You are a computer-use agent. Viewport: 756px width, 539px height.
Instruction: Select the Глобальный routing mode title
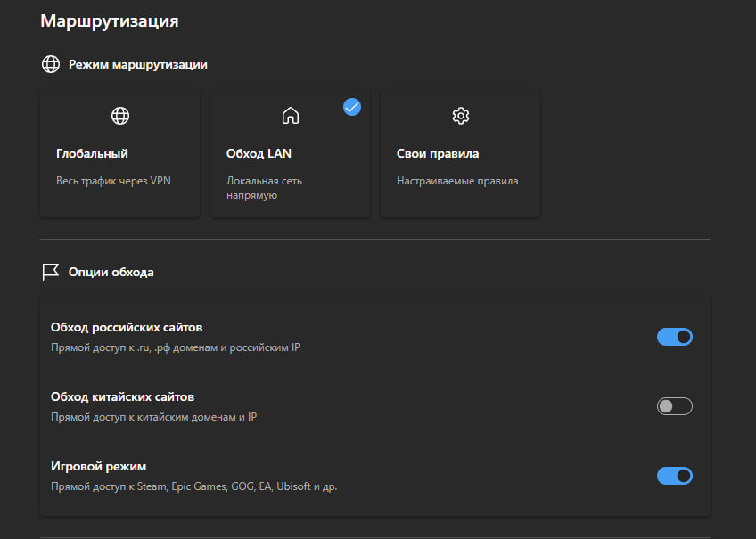tap(92, 153)
